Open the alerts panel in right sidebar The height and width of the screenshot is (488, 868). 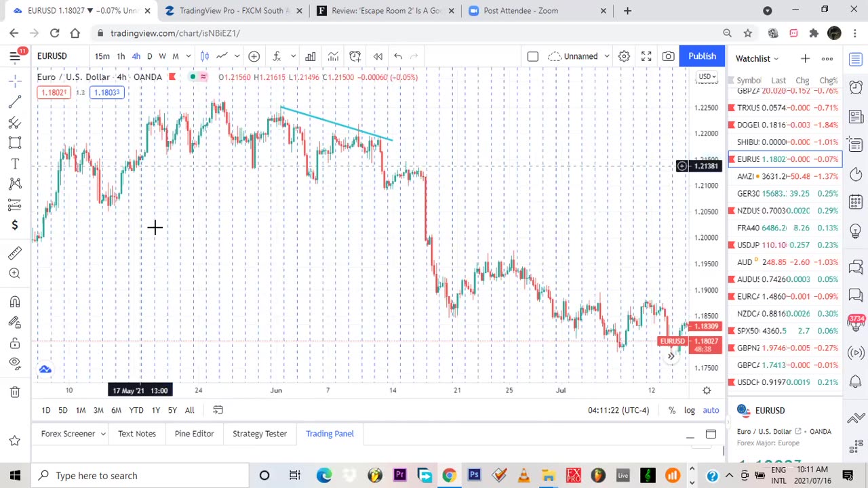coord(855,87)
